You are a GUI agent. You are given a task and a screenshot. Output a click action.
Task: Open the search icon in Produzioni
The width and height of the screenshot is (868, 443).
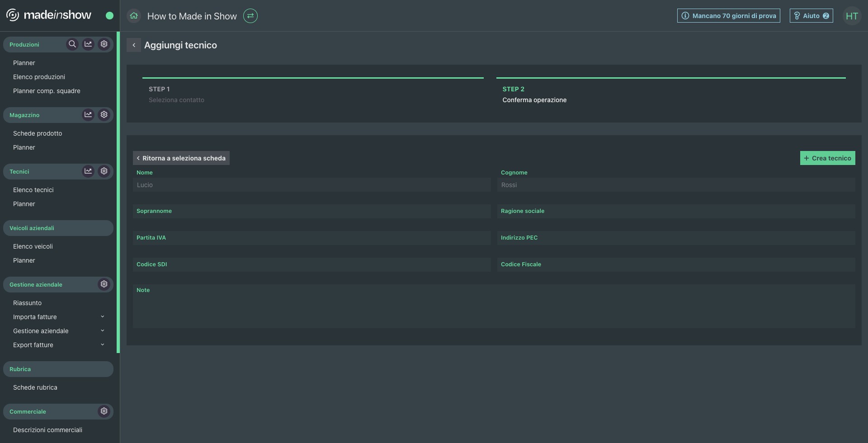(x=72, y=44)
